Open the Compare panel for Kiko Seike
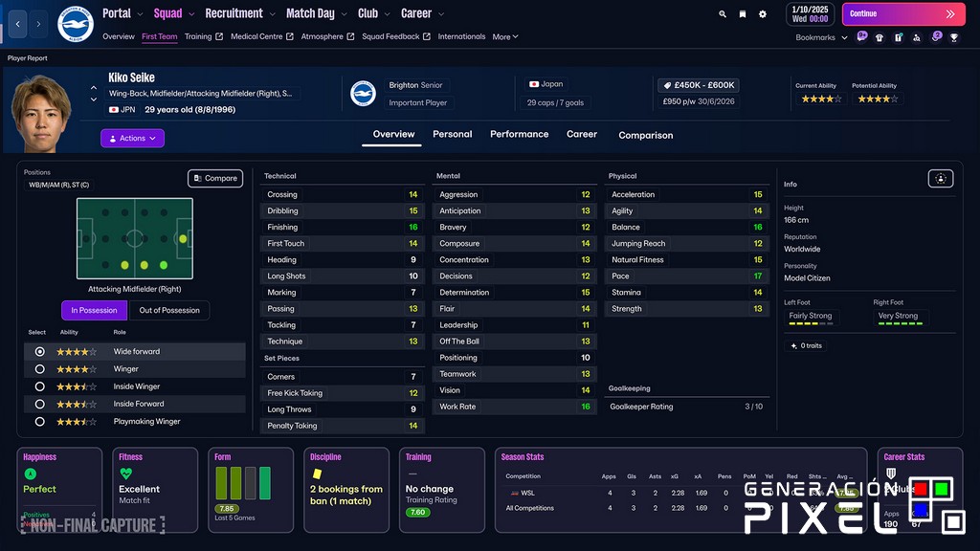The image size is (980, 551). point(214,178)
